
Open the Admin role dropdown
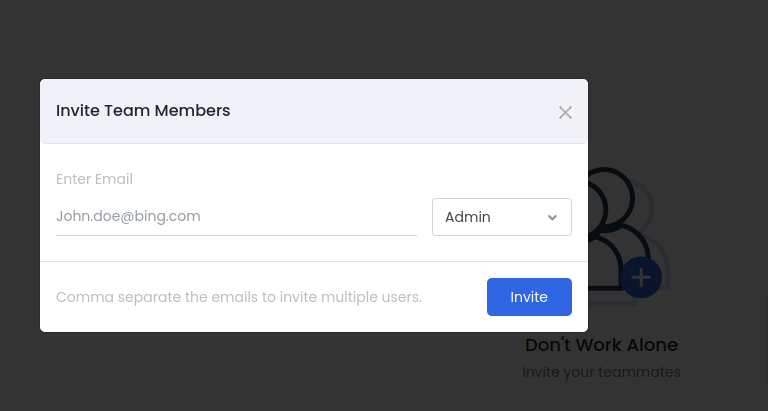[x=501, y=217]
